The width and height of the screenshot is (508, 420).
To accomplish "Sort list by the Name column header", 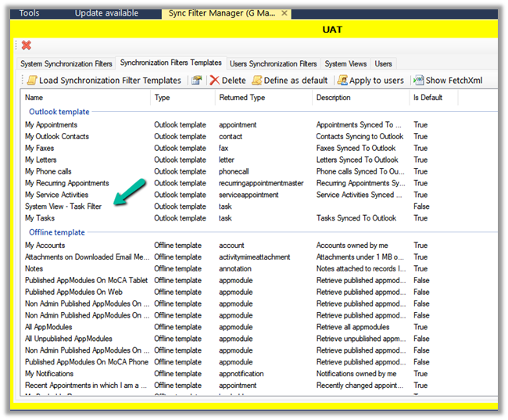I will click(34, 98).
